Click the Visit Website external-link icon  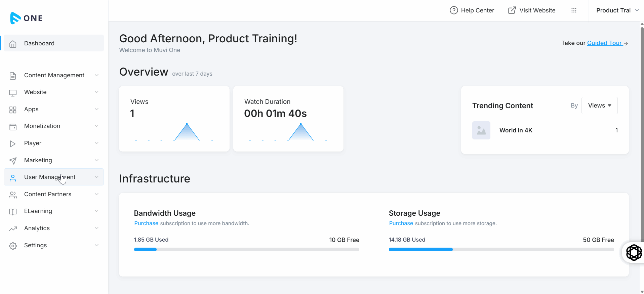tap(512, 10)
